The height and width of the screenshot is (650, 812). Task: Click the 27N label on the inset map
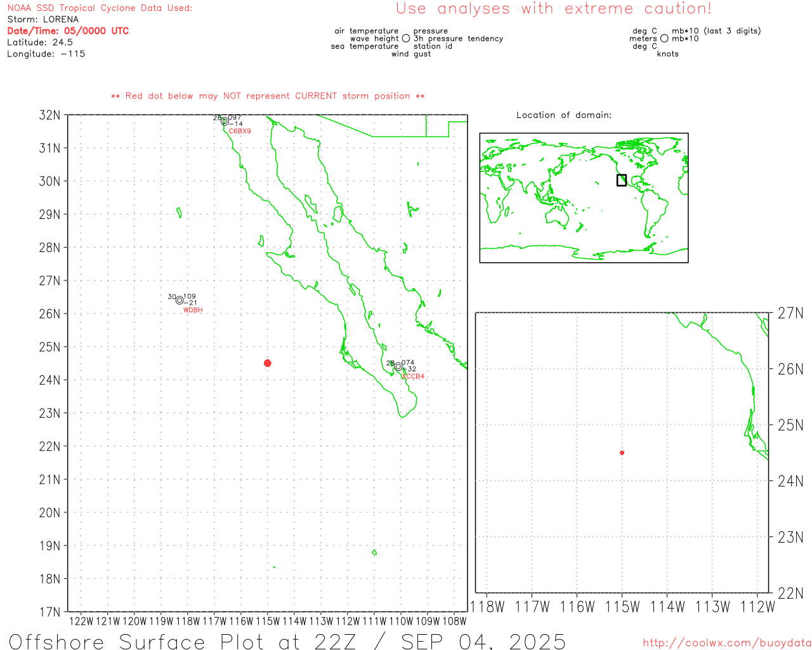790,313
